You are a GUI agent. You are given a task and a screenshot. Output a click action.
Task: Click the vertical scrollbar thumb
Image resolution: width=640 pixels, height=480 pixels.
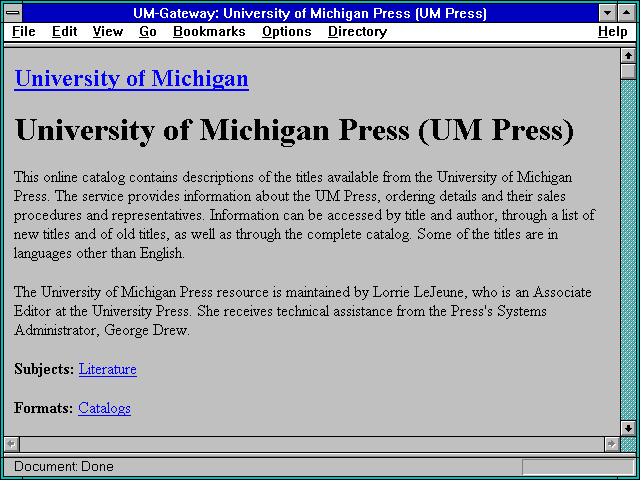tap(628, 71)
